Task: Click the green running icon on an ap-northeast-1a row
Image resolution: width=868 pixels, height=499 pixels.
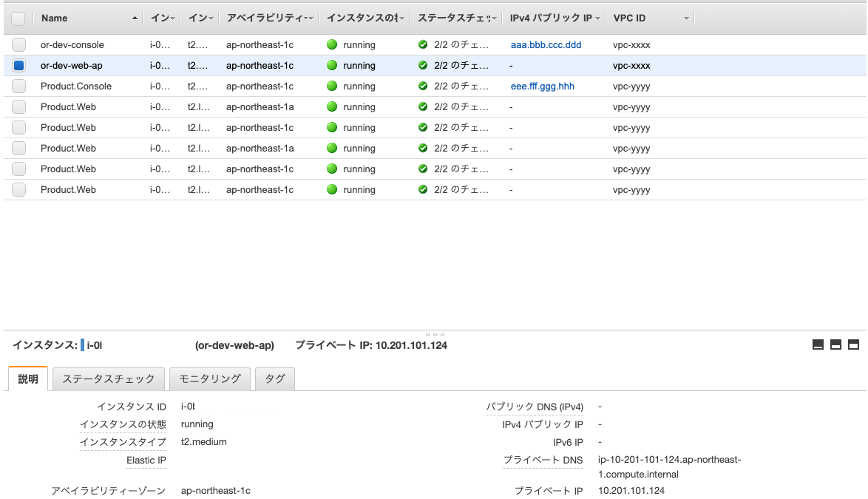Action: point(332,106)
